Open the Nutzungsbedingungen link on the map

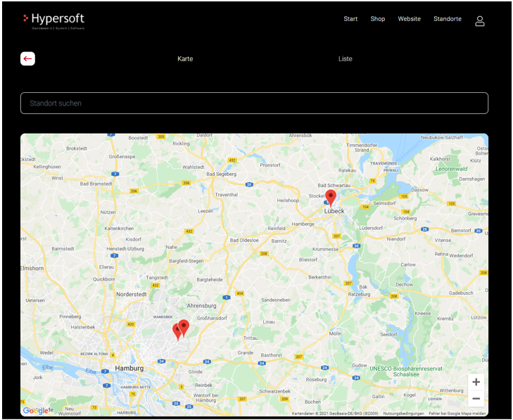(x=403, y=414)
